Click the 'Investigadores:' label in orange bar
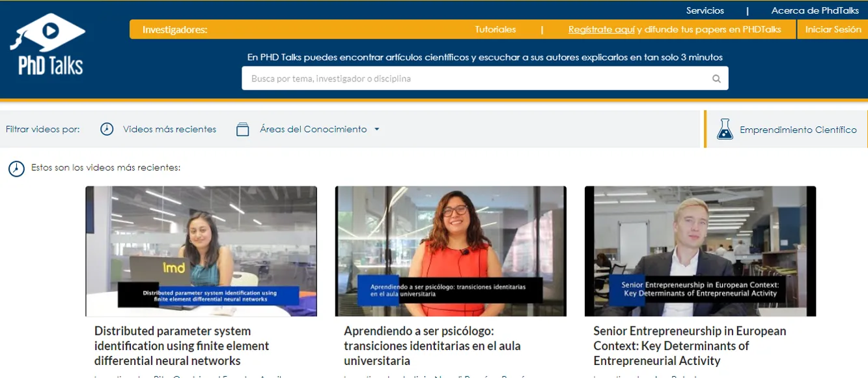The width and height of the screenshot is (868, 378). 175,29
